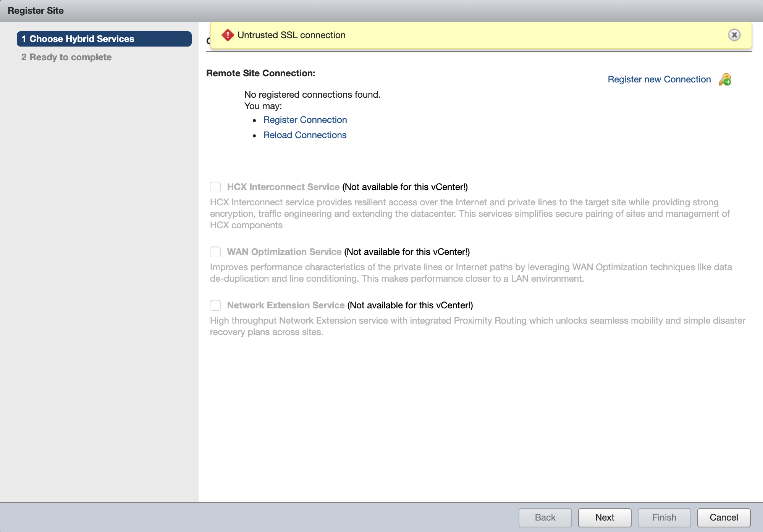763x532 pixels.
Task: Click the red SSL warning diamond icon
Action: tap(228, 35)
